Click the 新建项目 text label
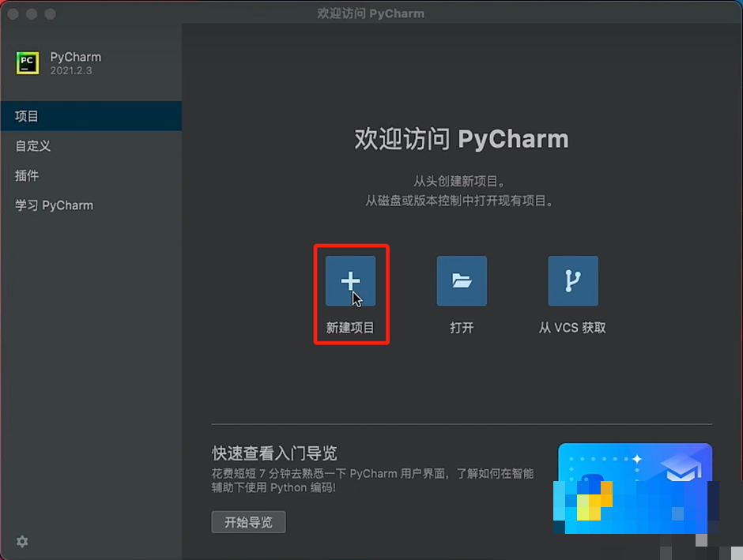This screenshot has width=743, height=560. 350,328
